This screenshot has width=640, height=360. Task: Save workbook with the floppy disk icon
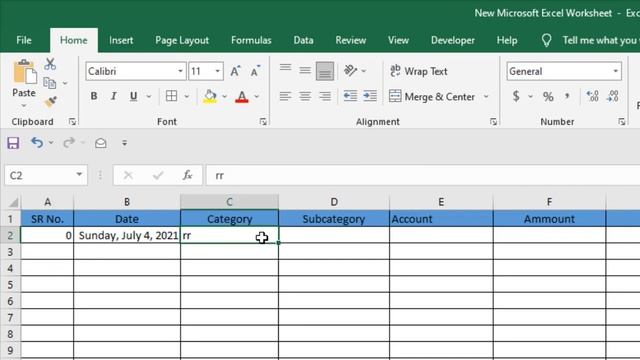coord(13,143)
